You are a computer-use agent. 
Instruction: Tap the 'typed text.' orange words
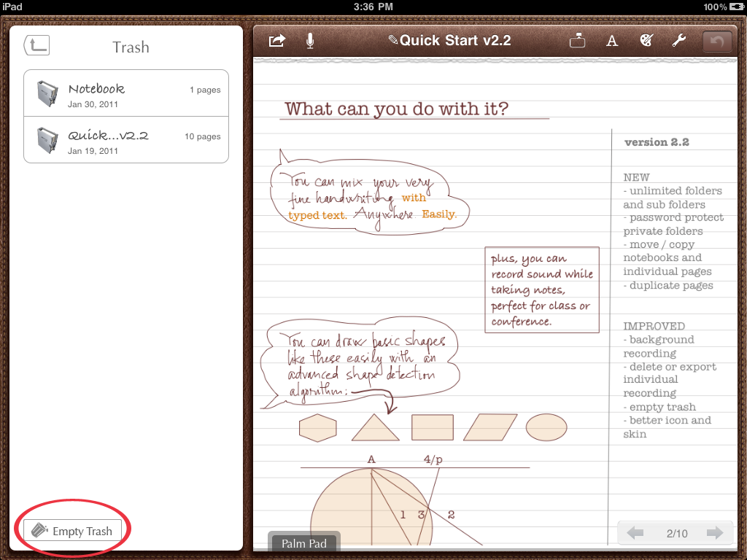pyautogui.click(x=317, y=215)
